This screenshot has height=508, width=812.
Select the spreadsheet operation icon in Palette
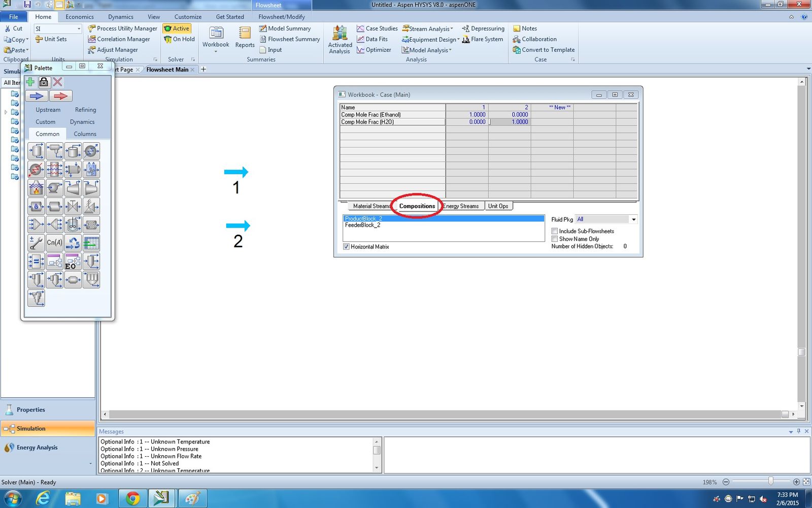(x=91, y=243)
